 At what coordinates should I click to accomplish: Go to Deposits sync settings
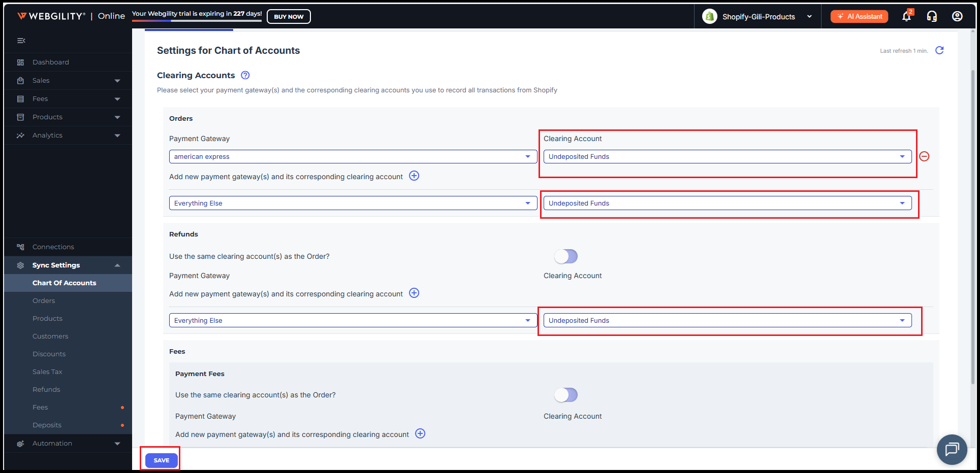point(47,425)
